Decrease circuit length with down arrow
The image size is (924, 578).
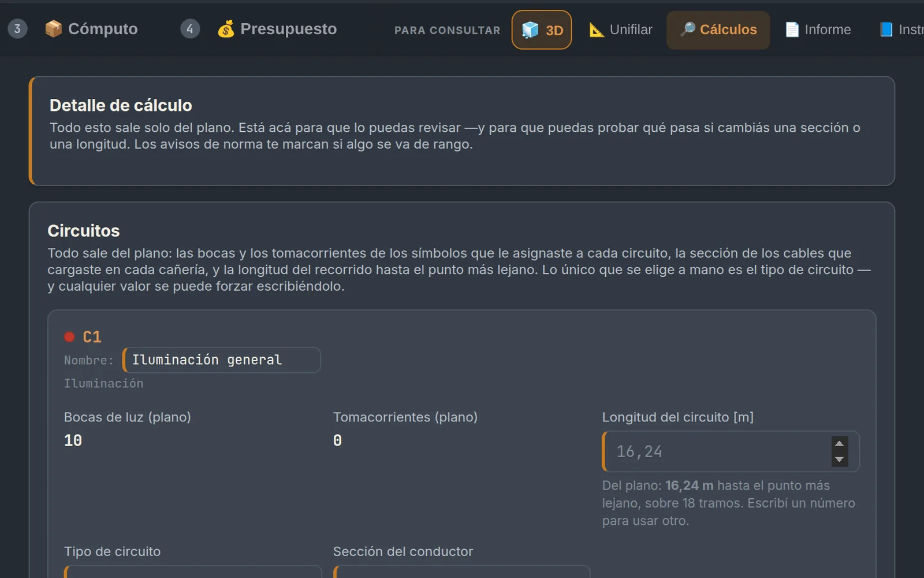pos(839,460)
